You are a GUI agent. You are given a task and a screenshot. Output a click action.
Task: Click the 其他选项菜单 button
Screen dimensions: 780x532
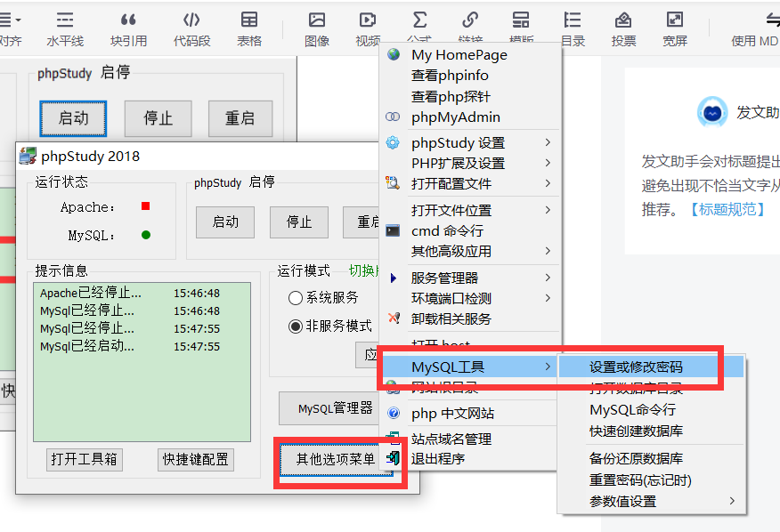pos(337,459)
